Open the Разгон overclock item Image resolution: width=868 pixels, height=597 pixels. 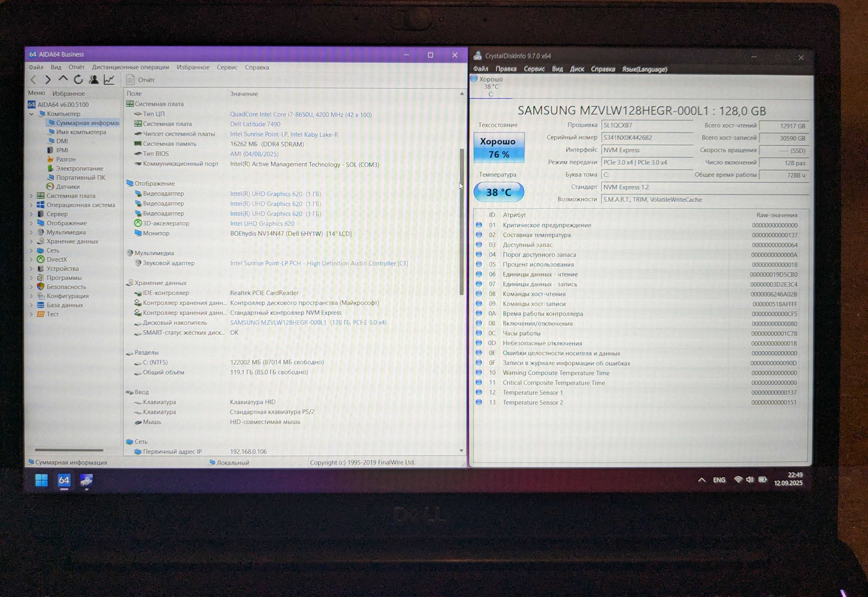click(x=66, y=159)
